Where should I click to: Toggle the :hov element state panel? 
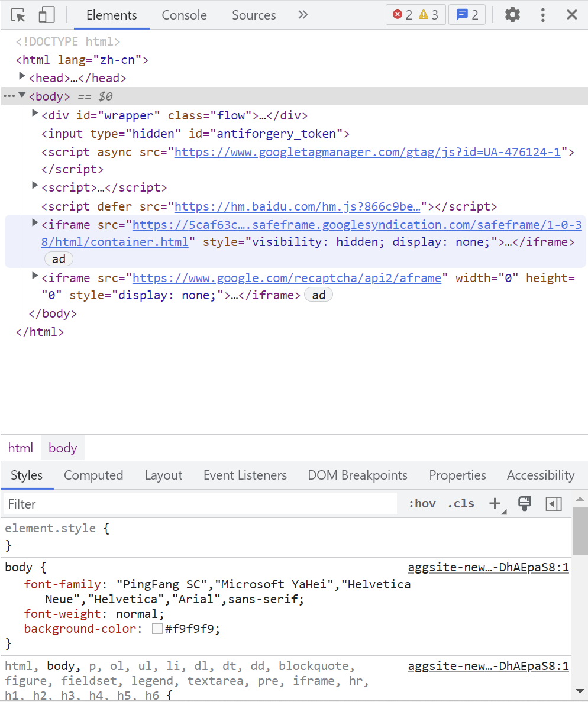click(422, 503)
